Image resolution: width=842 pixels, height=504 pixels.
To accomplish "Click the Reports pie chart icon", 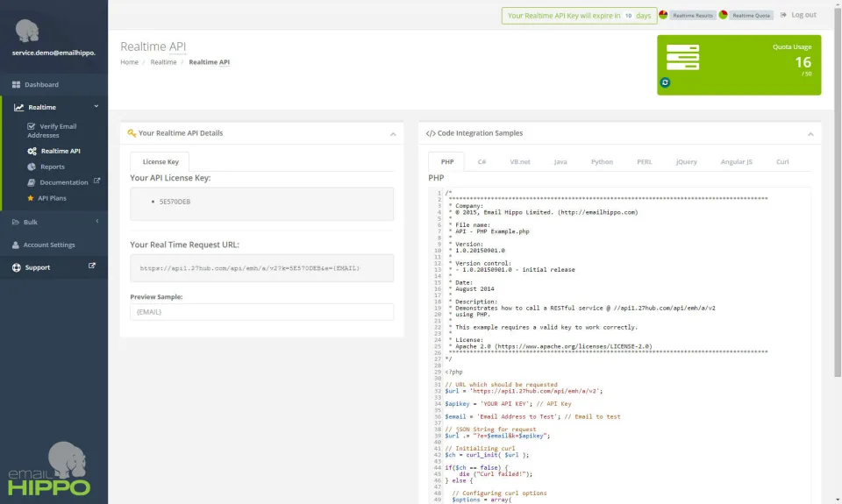I will point(32,167).
